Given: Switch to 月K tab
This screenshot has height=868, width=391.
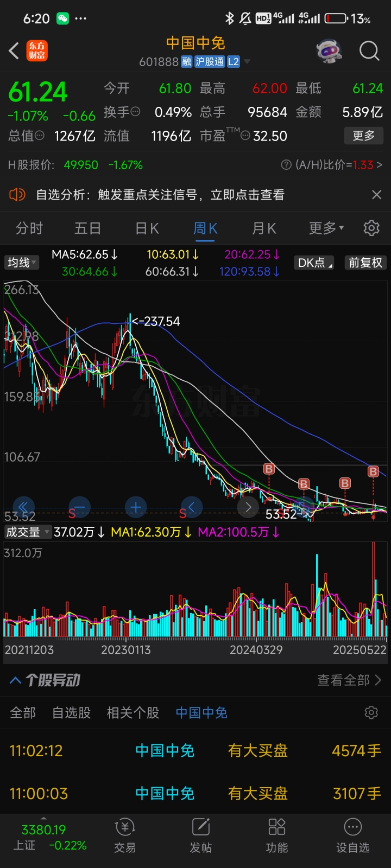Looking at the screenshot, I should click(264, 228).
